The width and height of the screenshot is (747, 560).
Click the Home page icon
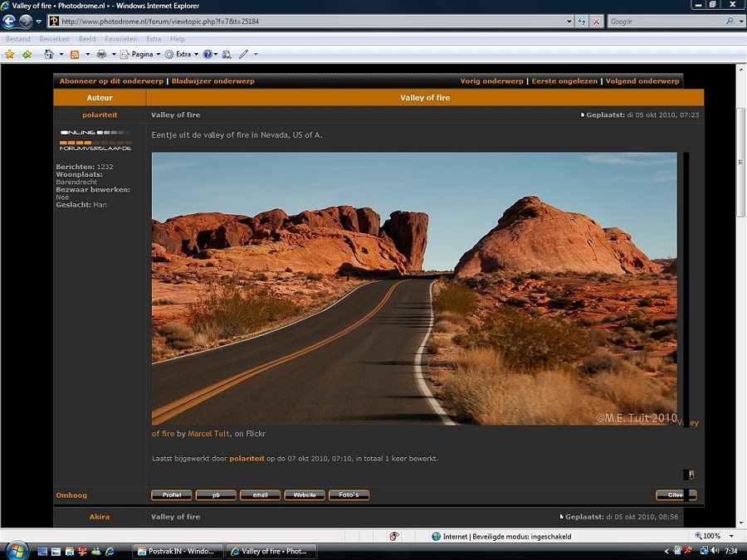tap(49, 54)
